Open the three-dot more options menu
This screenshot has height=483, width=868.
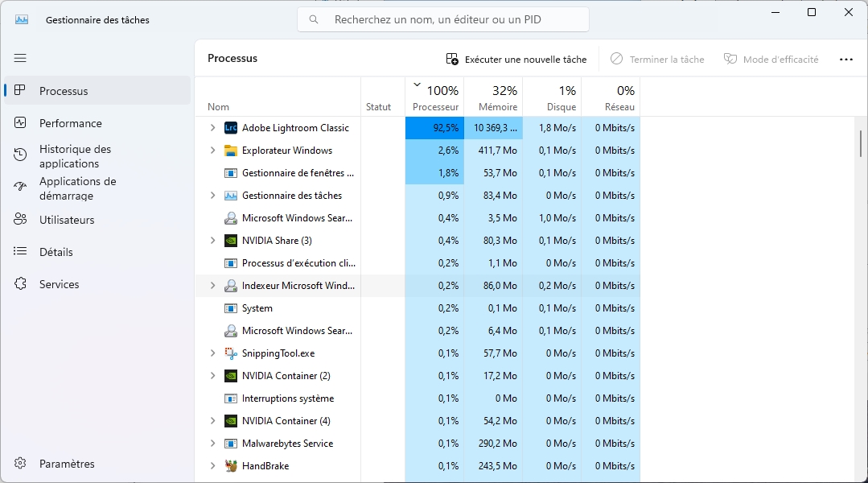[x=845, y=59]
